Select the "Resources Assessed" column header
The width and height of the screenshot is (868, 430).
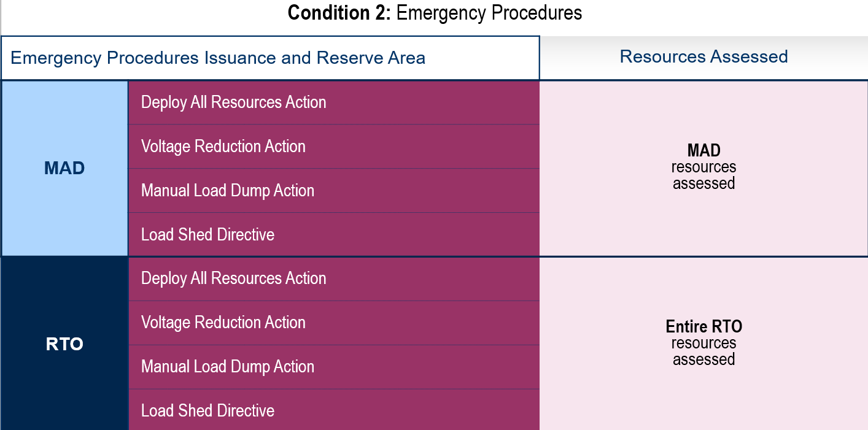[x=703, y=57]
